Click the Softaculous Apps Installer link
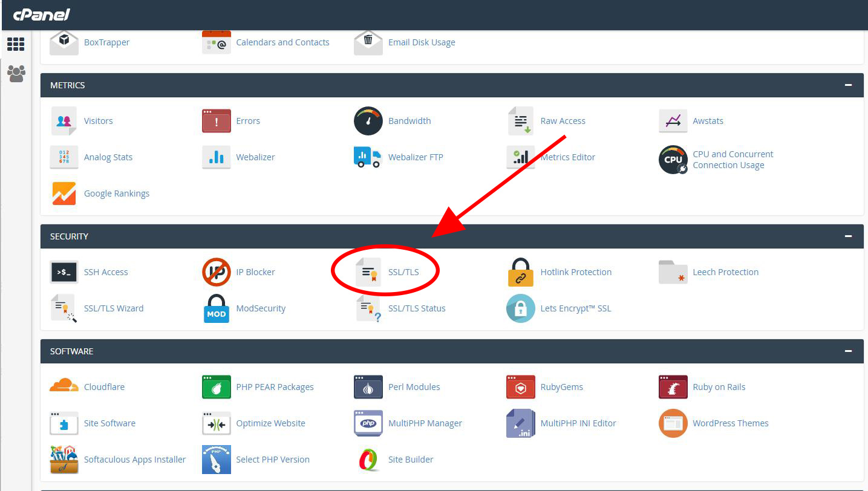Screen dimensions: 868x491 tap(135, 460)
